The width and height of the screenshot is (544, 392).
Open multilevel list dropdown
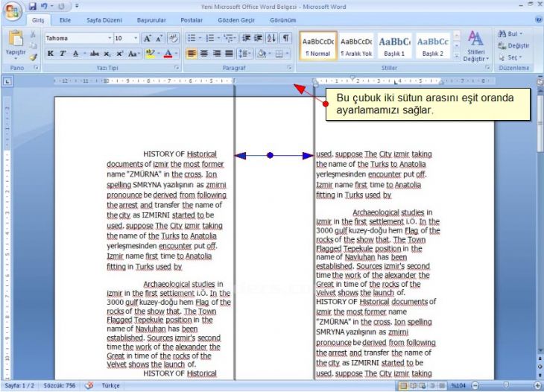click(x=230, y=38)
